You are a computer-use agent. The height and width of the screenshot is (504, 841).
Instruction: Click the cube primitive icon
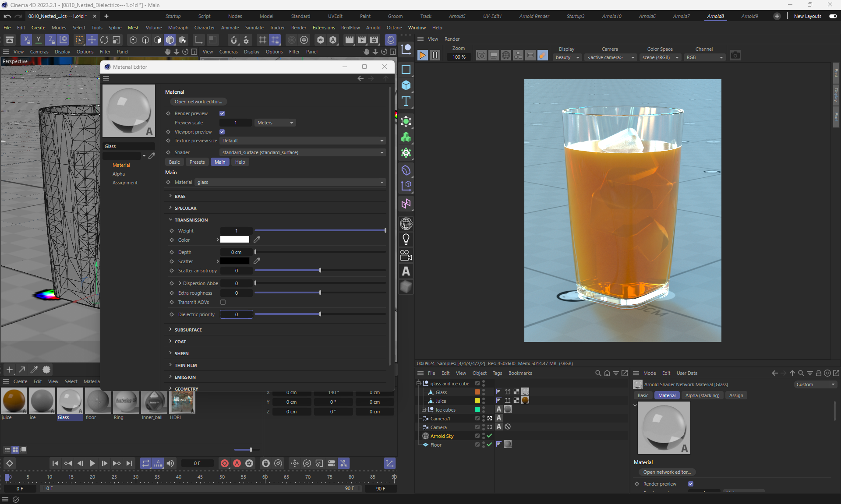(406, 85)
